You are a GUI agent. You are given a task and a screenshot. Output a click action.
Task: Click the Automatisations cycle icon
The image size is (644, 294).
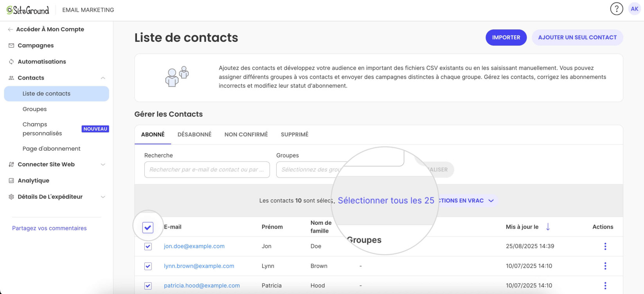pyautogui.click(x=11, y=62)
